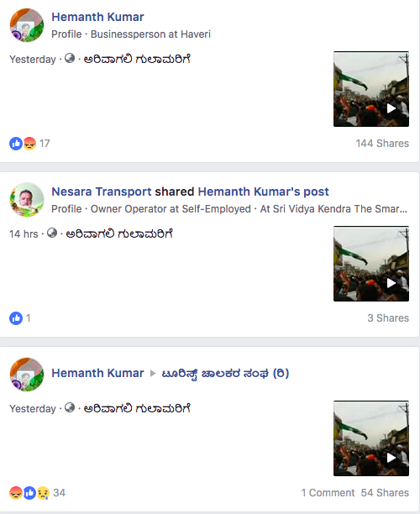Open the public globe icon on Nesara Transport's post
Viewport: 420px width, 514px height.
[x=52, y=233]
